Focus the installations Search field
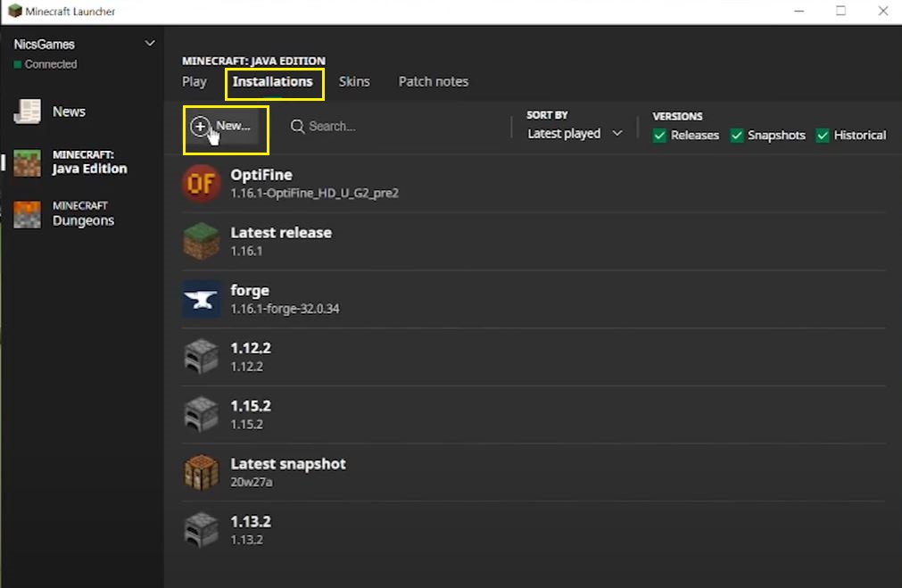This screenshot has height=588, width=902. click(x=332, y=127)
